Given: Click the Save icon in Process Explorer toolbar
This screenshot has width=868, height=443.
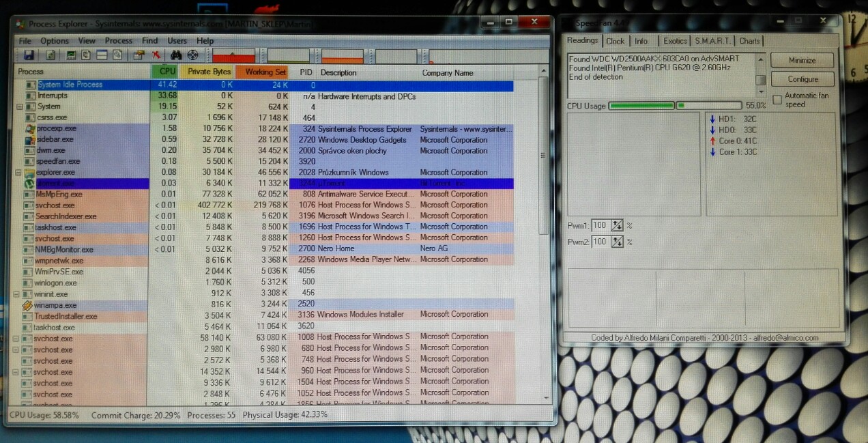Looking at the screenshot, I should coord(29,55).
